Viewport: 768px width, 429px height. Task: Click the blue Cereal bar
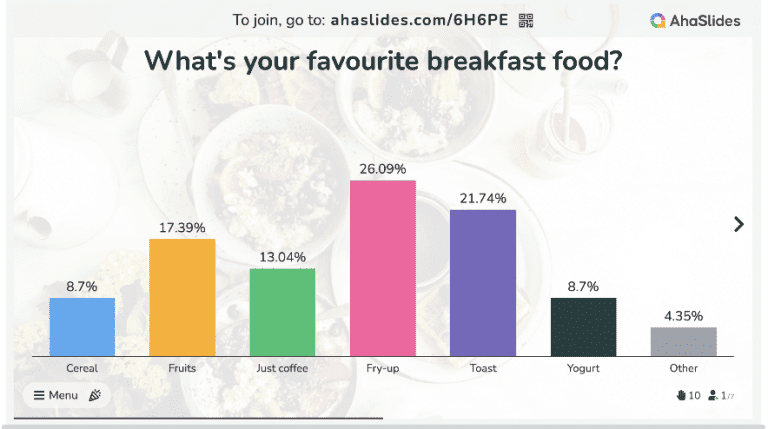82,326
